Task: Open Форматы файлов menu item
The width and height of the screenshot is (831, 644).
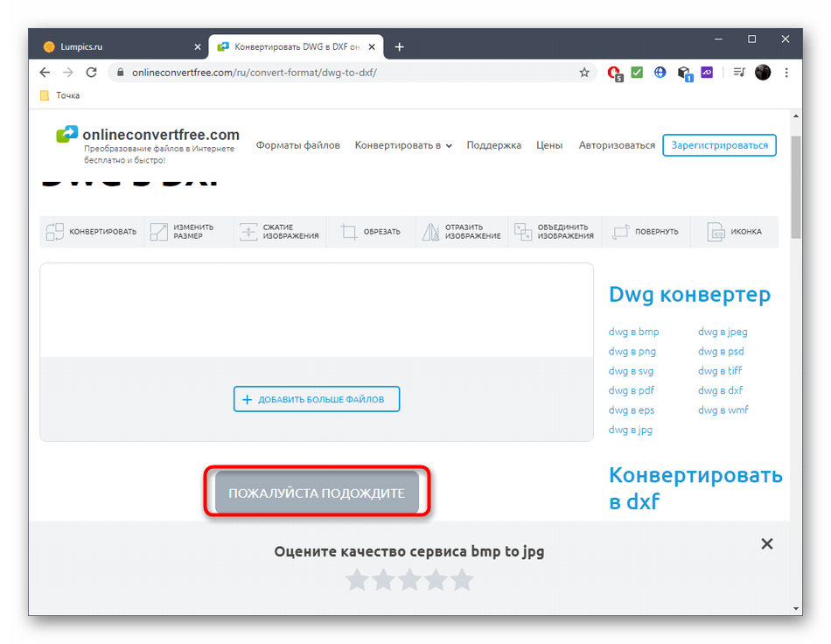Action: click(x=297, y=145)
